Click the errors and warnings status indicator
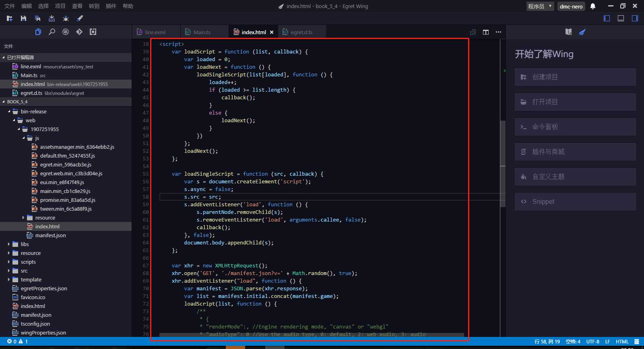Image resolution: width=644 pixels, height=349 pixels. [17, 341]
